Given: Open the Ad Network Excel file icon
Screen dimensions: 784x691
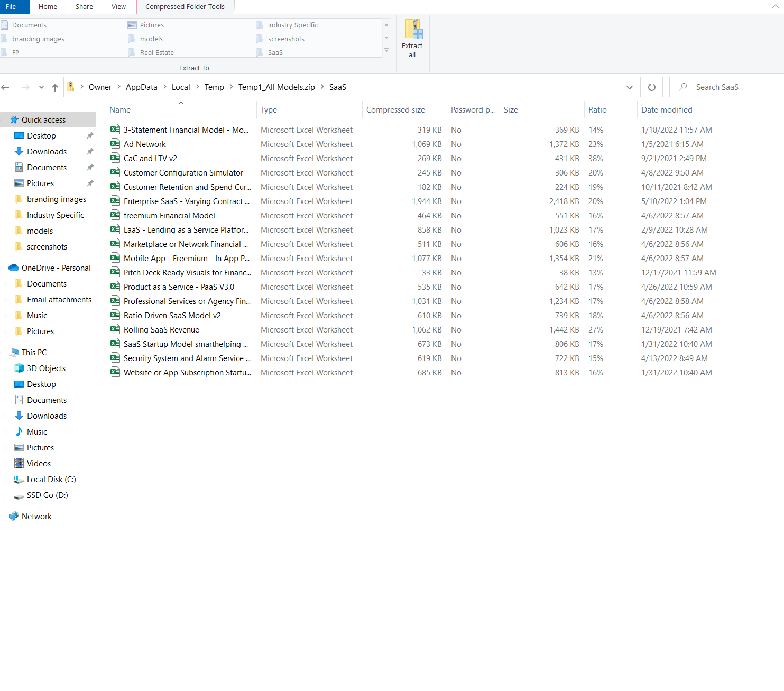Looking at the screenshot, I should [115, 144].
